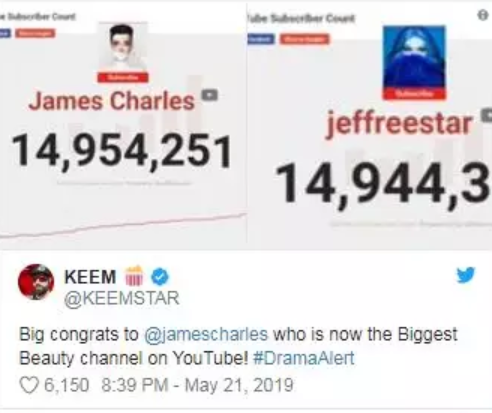
Task: Click the popcorn emoji beside KEEM
Action: click(134, 276)
